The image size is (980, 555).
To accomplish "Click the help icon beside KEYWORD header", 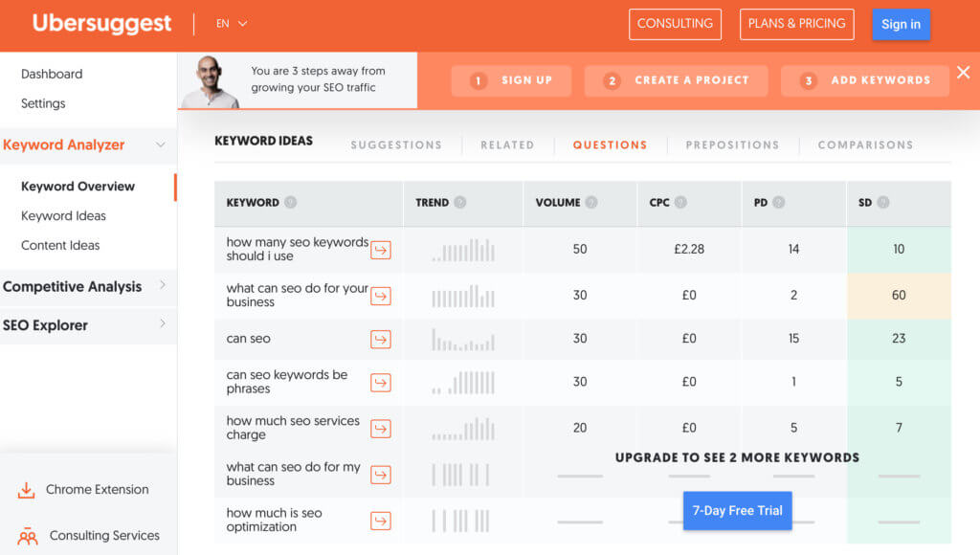I will (291, 203).
